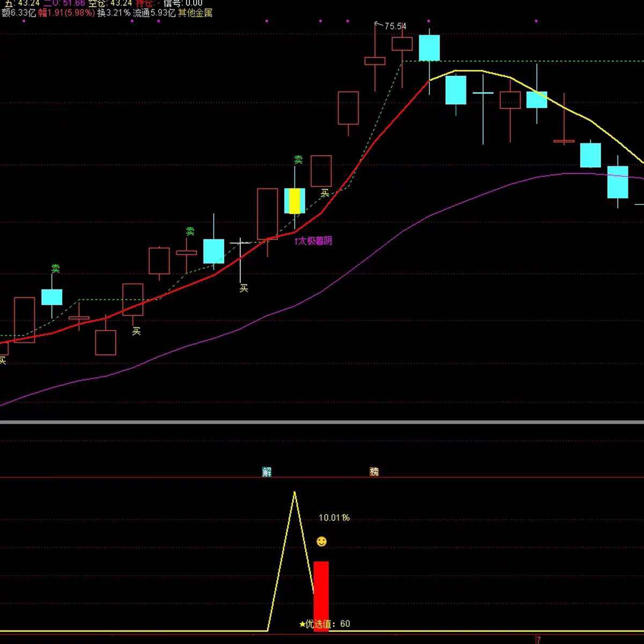Click the gray divider between chart panels
Viewport: 644px width, 644px height.
pyautogui.click(x=322, y=422)
